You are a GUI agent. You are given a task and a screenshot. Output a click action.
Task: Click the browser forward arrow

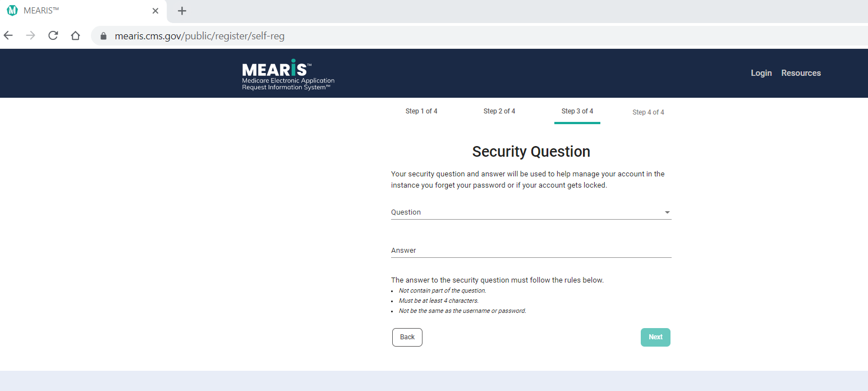(31, 35)
